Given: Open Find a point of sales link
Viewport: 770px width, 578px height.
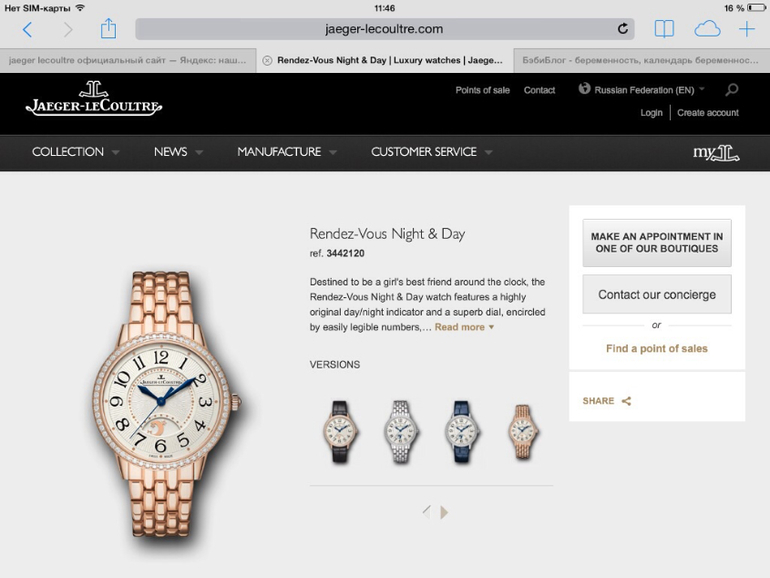Looking at the screenshot, I should click(x=657, y=349).
